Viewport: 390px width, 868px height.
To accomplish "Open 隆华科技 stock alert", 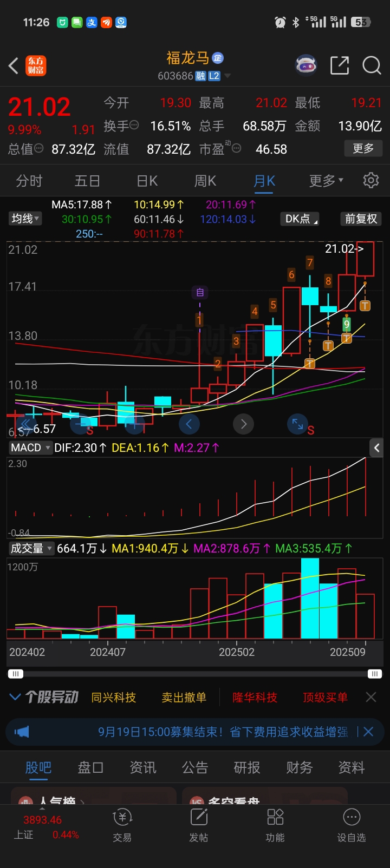I will [255, 698].
